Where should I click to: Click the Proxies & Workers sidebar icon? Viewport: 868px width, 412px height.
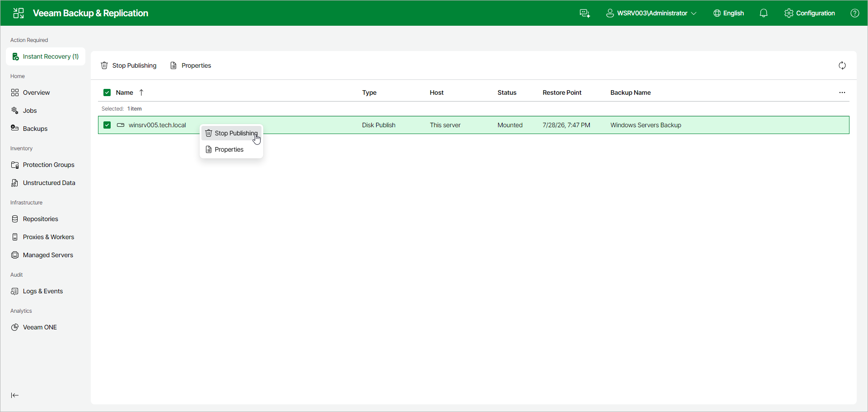click(15, 237)
